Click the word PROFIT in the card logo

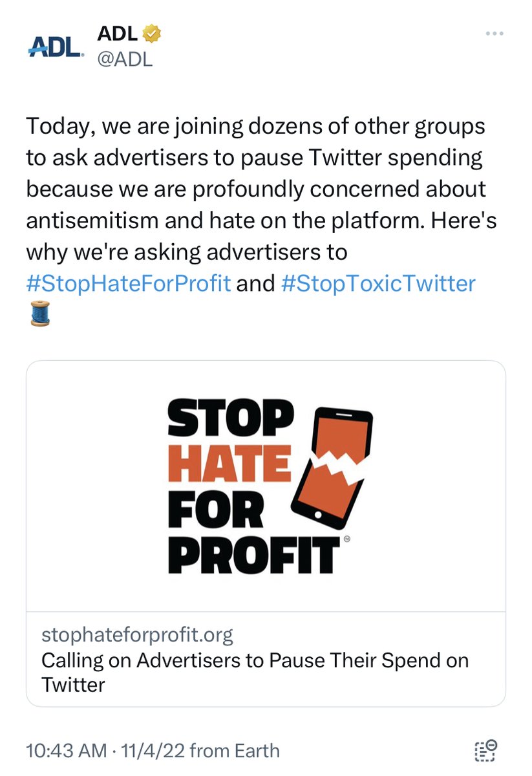pos(253,554)
